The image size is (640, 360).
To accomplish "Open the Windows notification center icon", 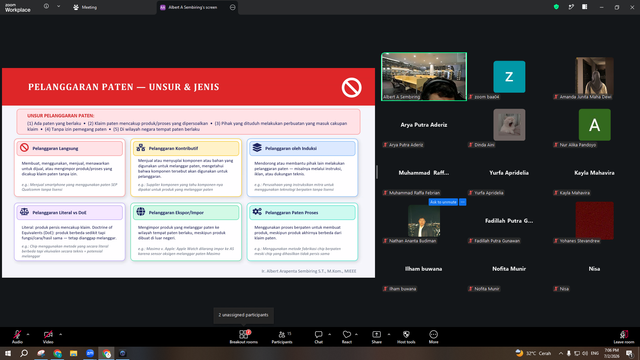I will 629,353.
